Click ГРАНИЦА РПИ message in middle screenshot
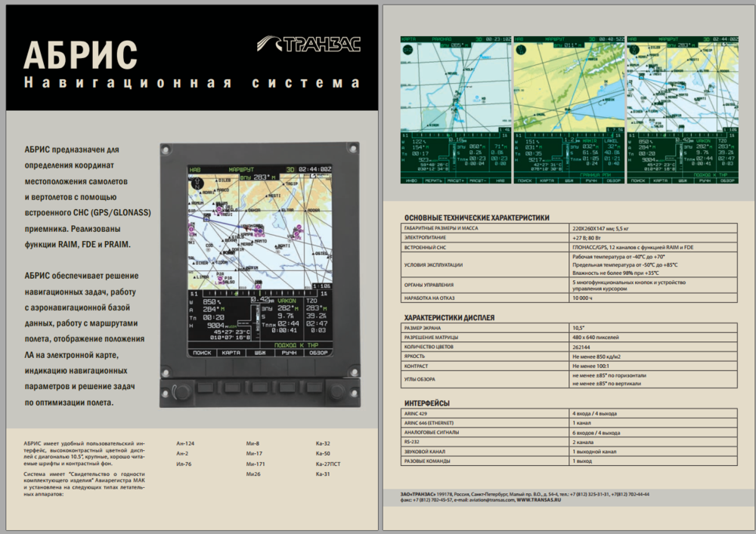Viewport: 756px width, 534px height. (x=595, y=174)
